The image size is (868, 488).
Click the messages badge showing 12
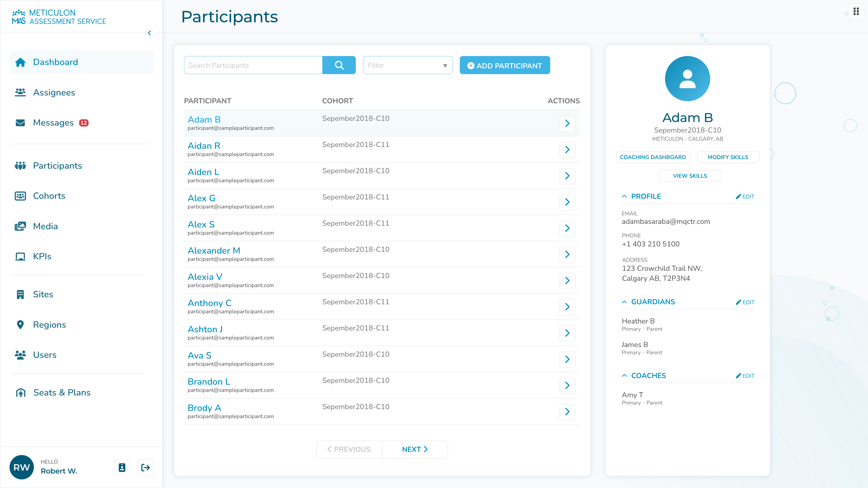pyautogui.click(x=83, y=123)
